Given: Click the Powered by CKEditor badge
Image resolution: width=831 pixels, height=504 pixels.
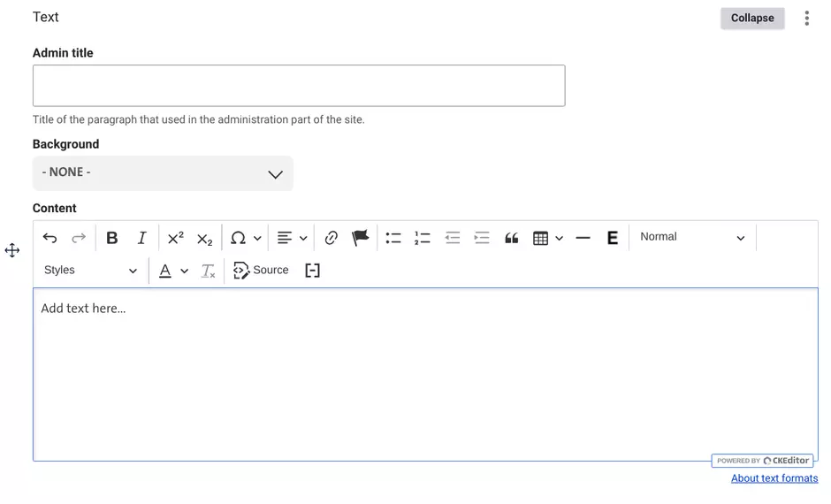Looking at the screenshot, I should [x=763, y=461].
